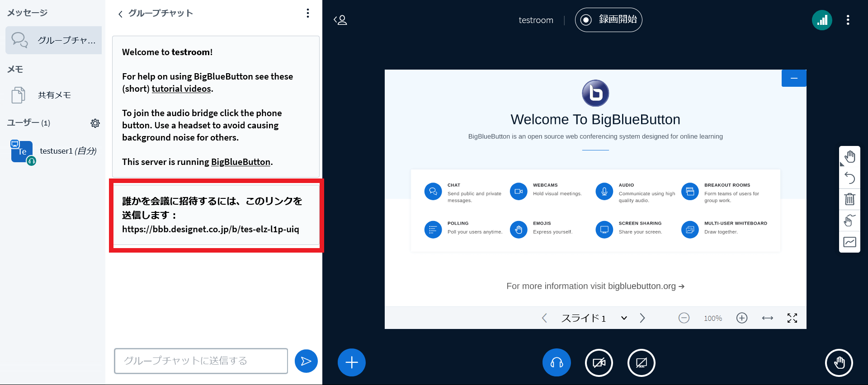
Task: Click the POLLING icon on the slide
Action: [433, 230]
